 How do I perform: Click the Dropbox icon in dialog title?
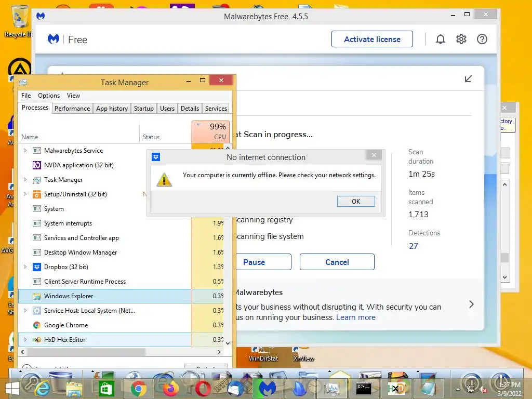(156, 157)
